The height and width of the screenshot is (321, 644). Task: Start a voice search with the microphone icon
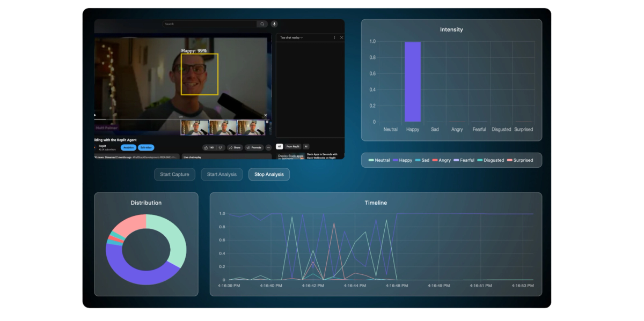coord(274,24)
